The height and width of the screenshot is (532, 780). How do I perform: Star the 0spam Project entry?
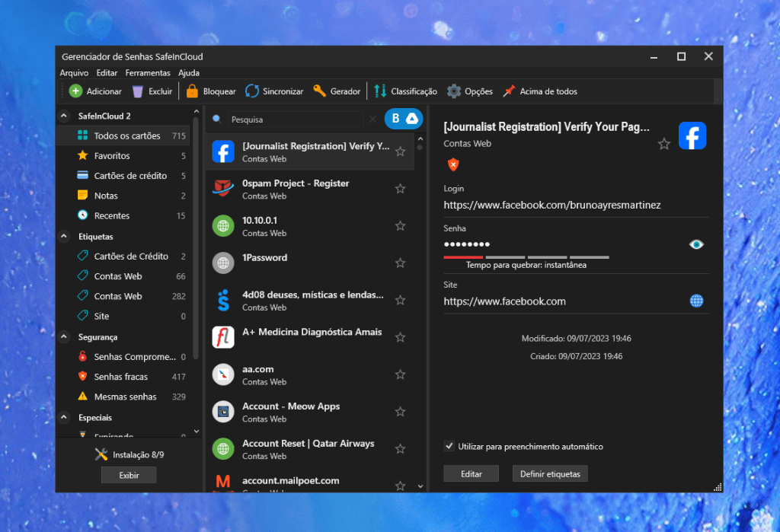coord(400,189)
